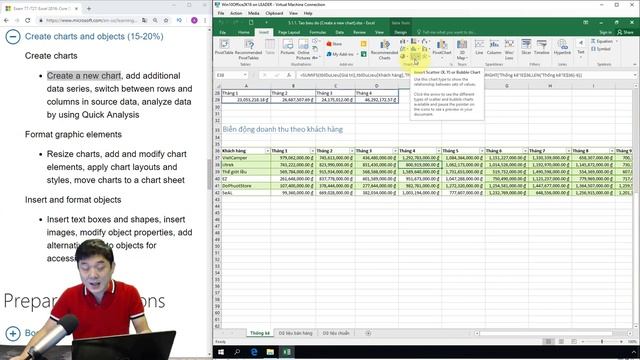Image resolution: width=640 pixels, height=360 pixels.
Task: Open the Insert Pie or Doughnut Chart dropdown
Action: pyautogui.click(x=404, y=56)
